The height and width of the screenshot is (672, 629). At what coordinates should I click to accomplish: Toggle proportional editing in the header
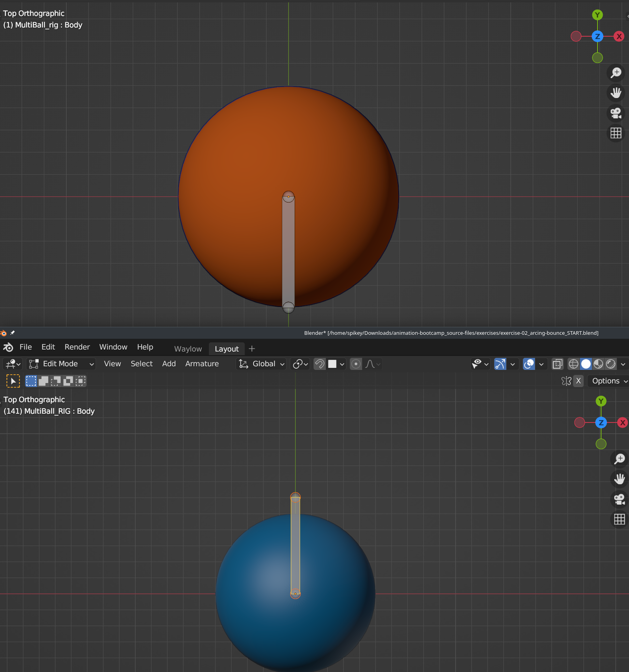[355, 364]
